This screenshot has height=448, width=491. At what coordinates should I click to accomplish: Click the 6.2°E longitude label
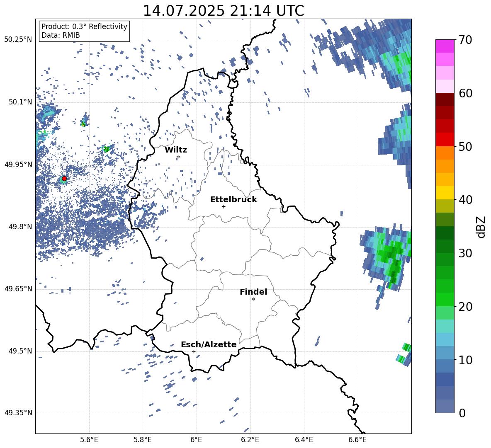pyautogui.click(x=250, y=440)
